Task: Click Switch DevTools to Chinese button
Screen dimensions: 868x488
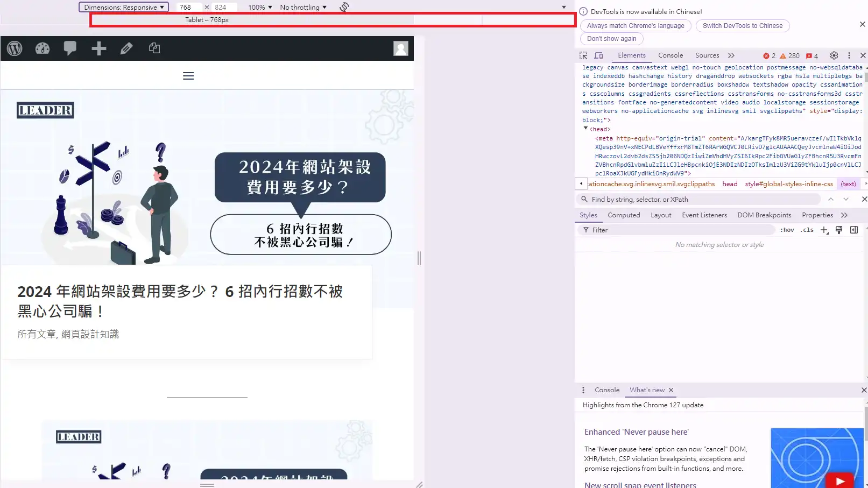Action: (742, 26)
